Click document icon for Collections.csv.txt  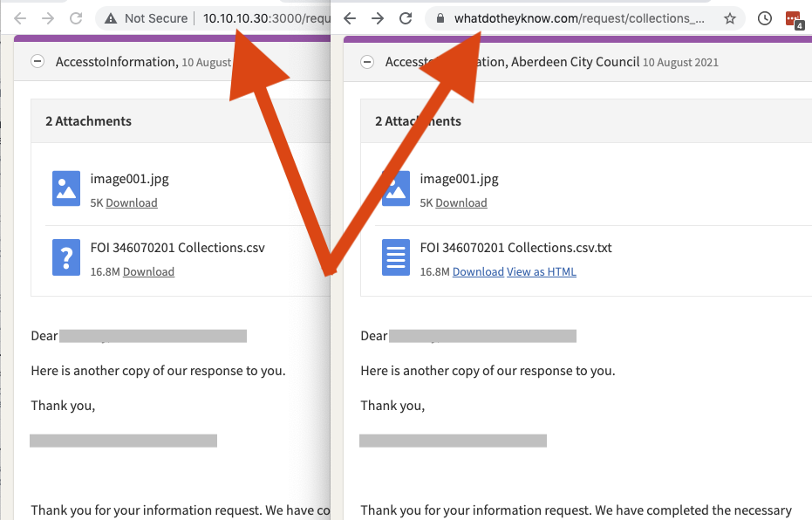pos(396,257)
